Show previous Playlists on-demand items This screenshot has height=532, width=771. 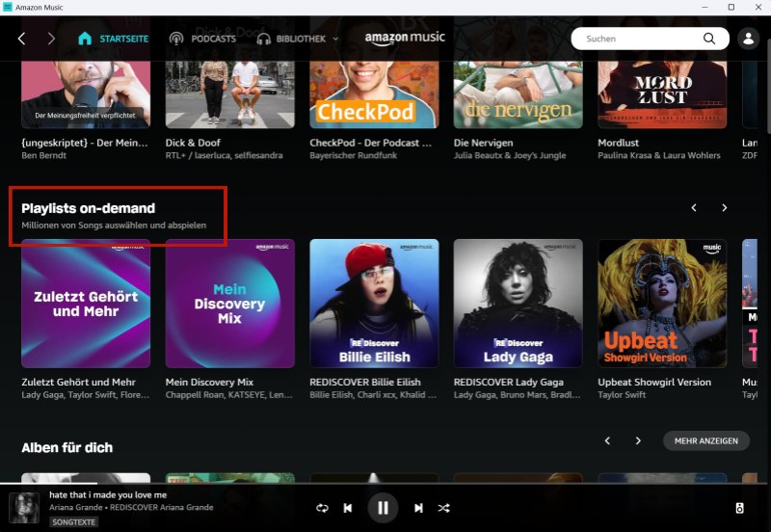tap(694, 207)
